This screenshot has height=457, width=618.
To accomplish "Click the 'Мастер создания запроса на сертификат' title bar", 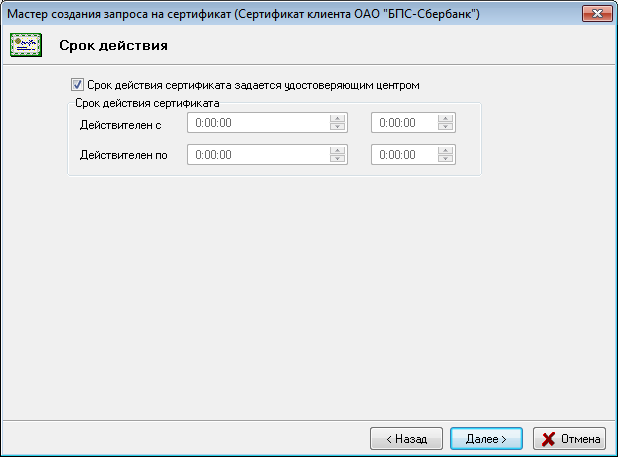I will coord(250,13).
